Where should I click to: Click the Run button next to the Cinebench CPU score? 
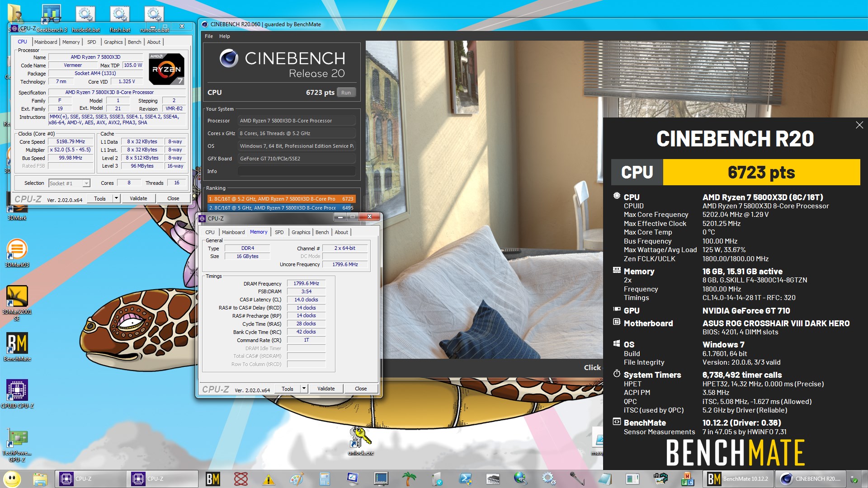click(346, 93)
